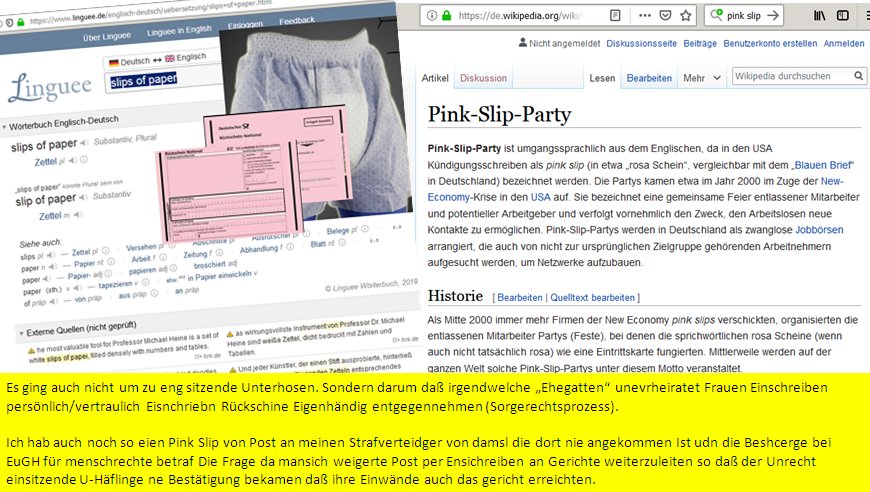Click the 'Abhandlung f' translation link
This screenshot has width=870, height=492.
pyautogui.click(x=261, y=249)
